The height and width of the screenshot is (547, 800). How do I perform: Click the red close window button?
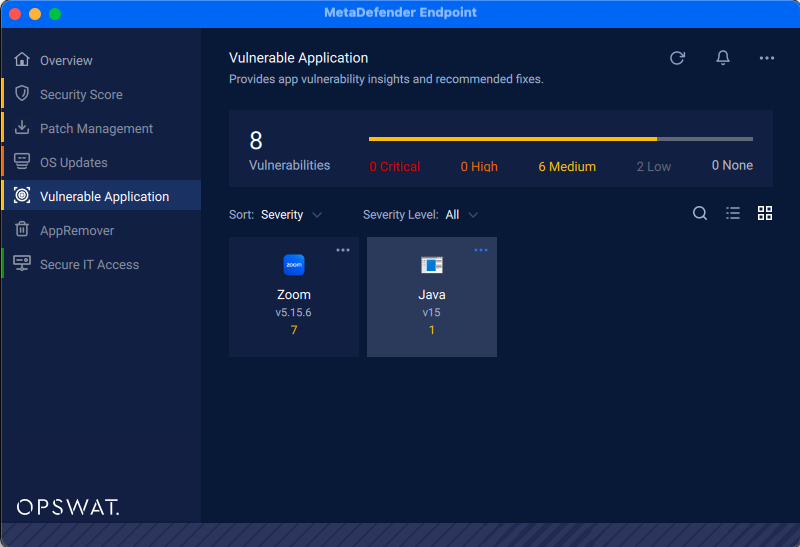coord(15,14)
